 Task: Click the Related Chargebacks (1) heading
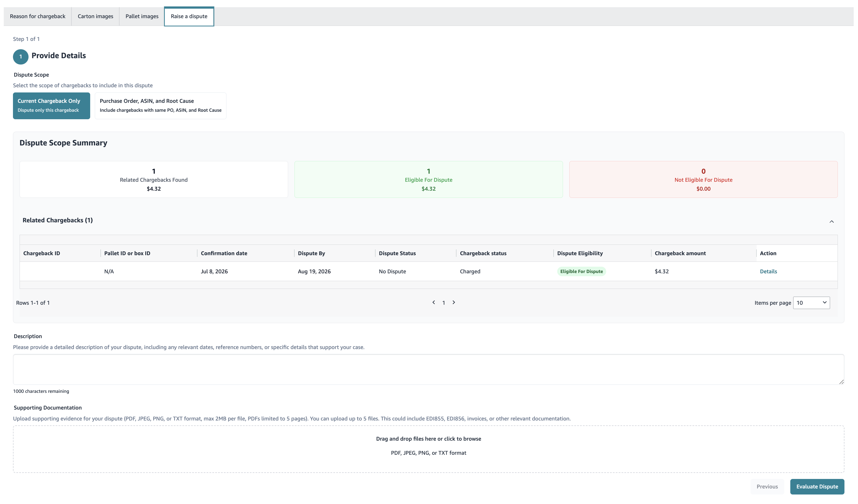point(58,220)
